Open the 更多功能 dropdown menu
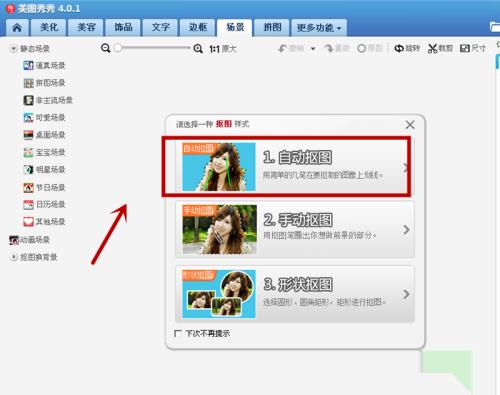This screenshot has width=500, height=395. (x=319, y=28)
